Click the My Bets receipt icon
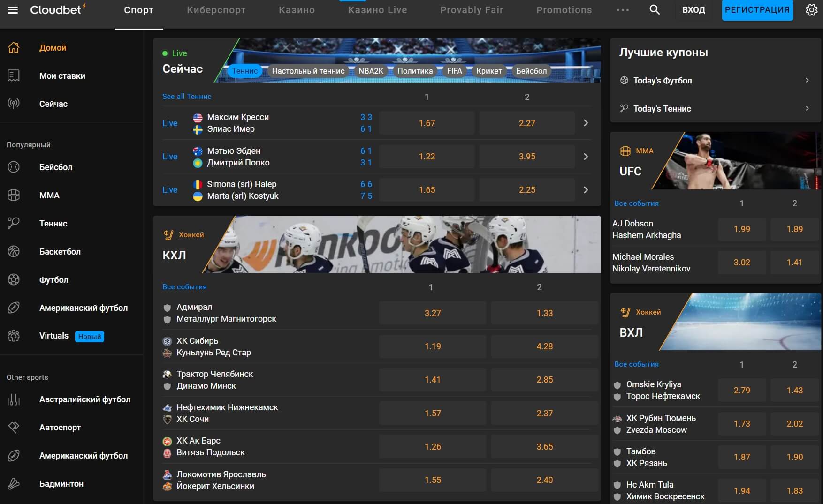The height and width of the screenshot is (504, 823). pos(14,75)
